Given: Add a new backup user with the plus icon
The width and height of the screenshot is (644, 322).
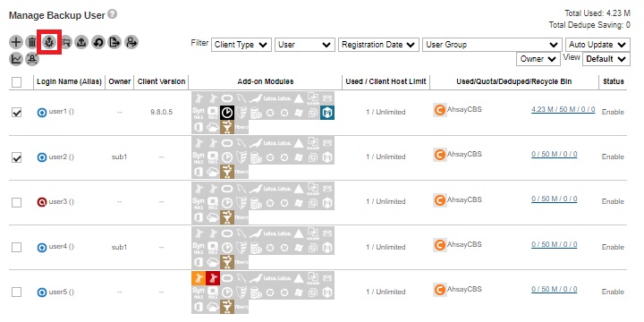Looking at the screenshot, I should 16,42.
